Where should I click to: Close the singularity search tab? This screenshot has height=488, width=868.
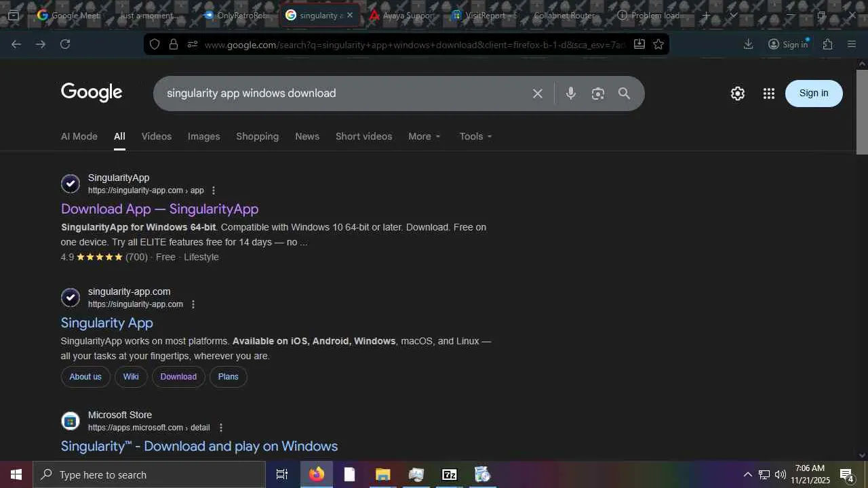click(x=350, y=15)
